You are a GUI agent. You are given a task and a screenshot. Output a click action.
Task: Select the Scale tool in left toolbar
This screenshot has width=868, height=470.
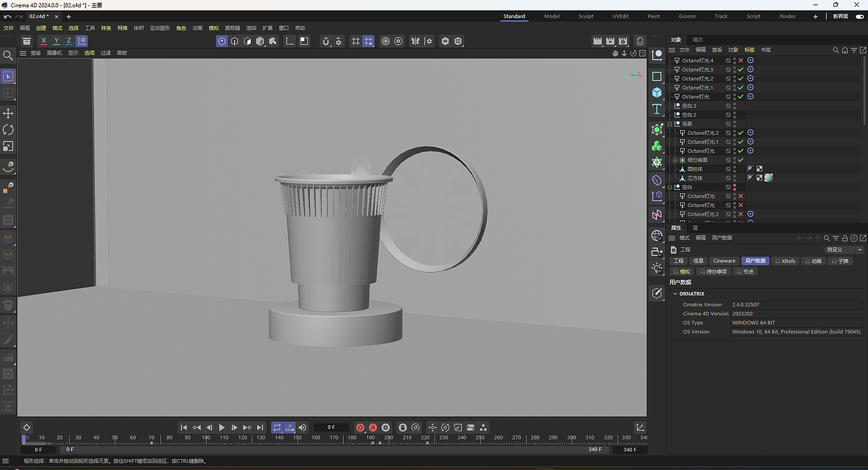pos(8,146)
